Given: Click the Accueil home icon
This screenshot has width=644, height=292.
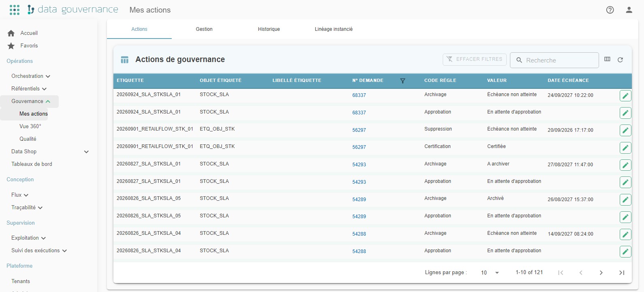Looking at the screenshot, I should (11, 33).
